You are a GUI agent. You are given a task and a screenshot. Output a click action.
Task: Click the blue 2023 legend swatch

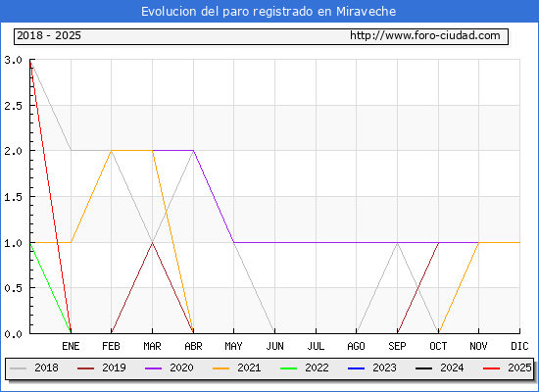[356, 368]
